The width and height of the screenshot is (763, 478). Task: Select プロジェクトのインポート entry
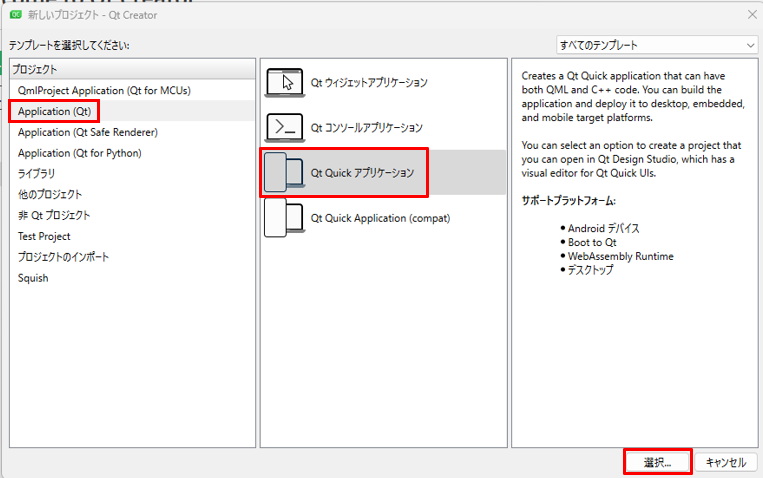point(64,257)
